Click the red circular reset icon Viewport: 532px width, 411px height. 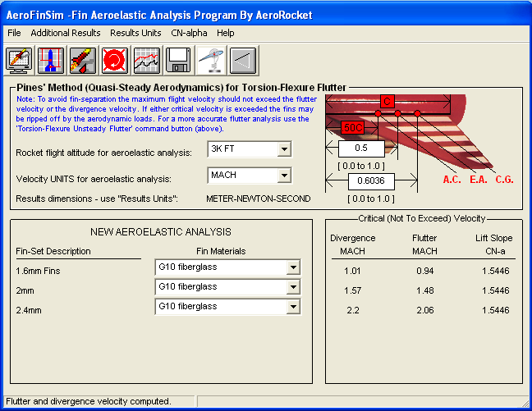[x=114, y=61]
